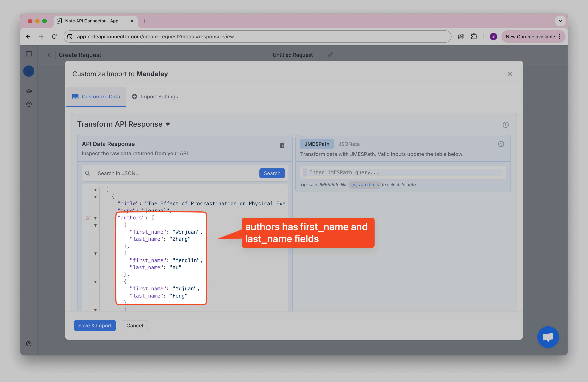This screenshot has width=588, height=382.
Task: Toggle the app sidebar panel icon
Action: point(29,54)
